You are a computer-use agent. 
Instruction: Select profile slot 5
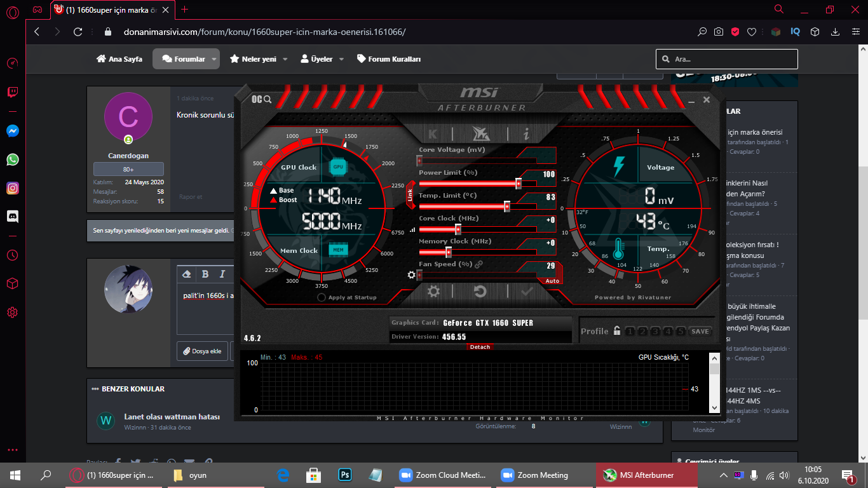(681, 331)
